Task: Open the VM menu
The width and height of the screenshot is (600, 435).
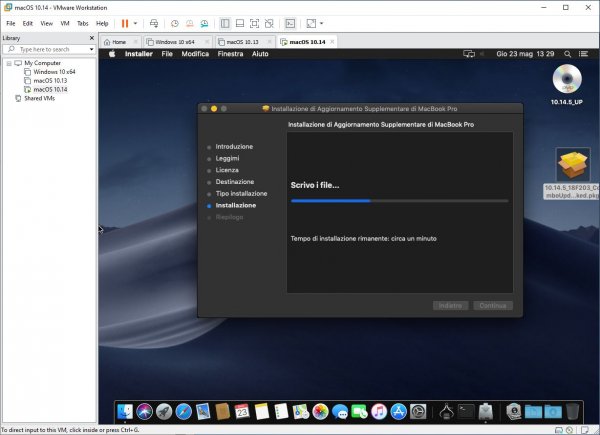Action: coord(65,23)
